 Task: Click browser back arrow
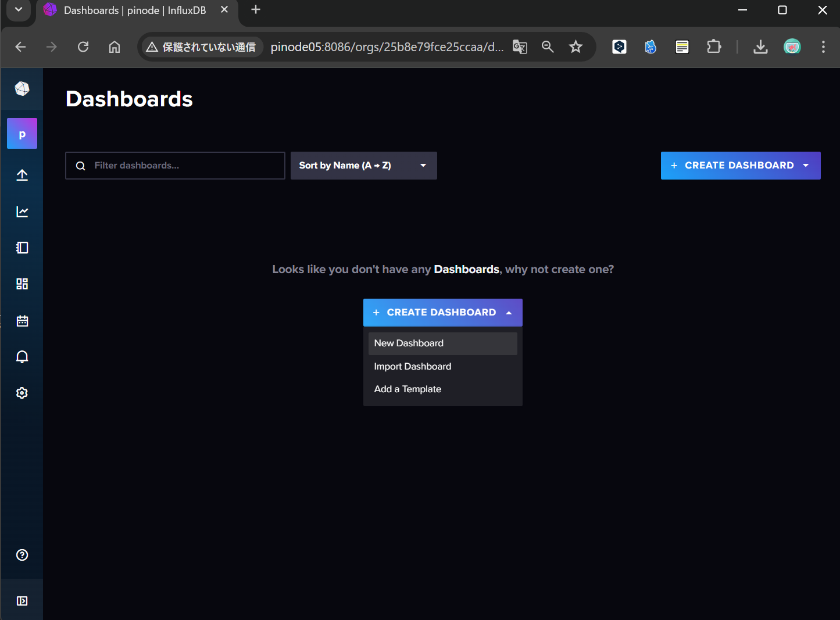[x=20, y=47]
